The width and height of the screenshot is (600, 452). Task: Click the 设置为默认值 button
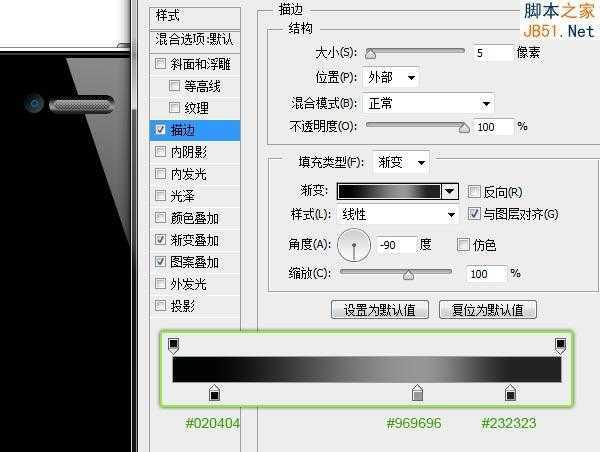[x=380, y=310]
